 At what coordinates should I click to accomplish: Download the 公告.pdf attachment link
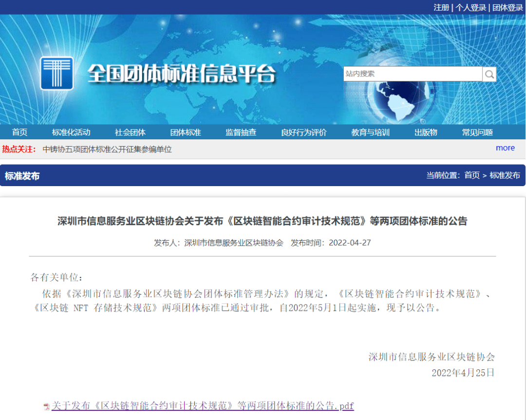pos(203,406)
